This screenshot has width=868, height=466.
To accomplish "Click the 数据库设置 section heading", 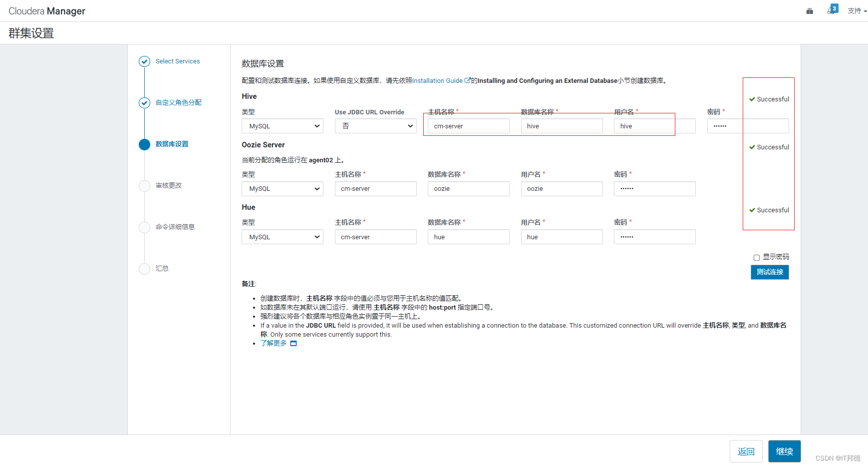I will tap(263, 64).
